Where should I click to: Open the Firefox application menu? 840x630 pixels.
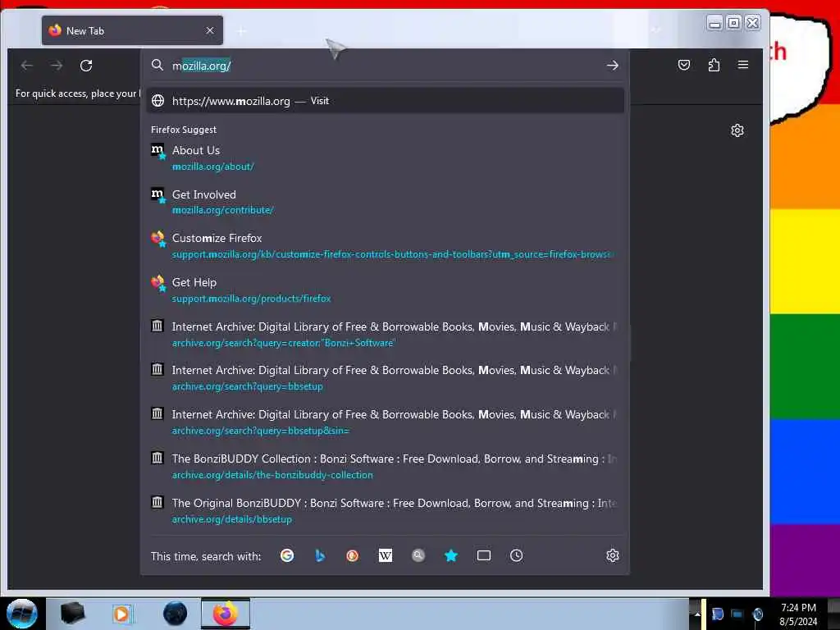743,65
